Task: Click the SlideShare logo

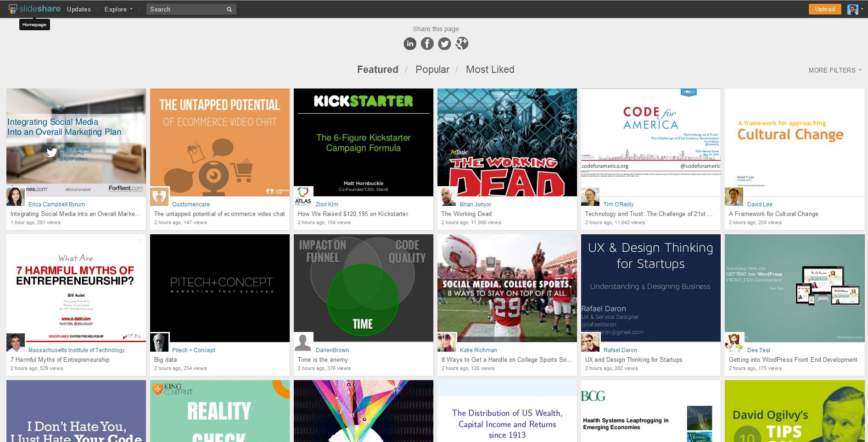Action: (x=34, y=9)
